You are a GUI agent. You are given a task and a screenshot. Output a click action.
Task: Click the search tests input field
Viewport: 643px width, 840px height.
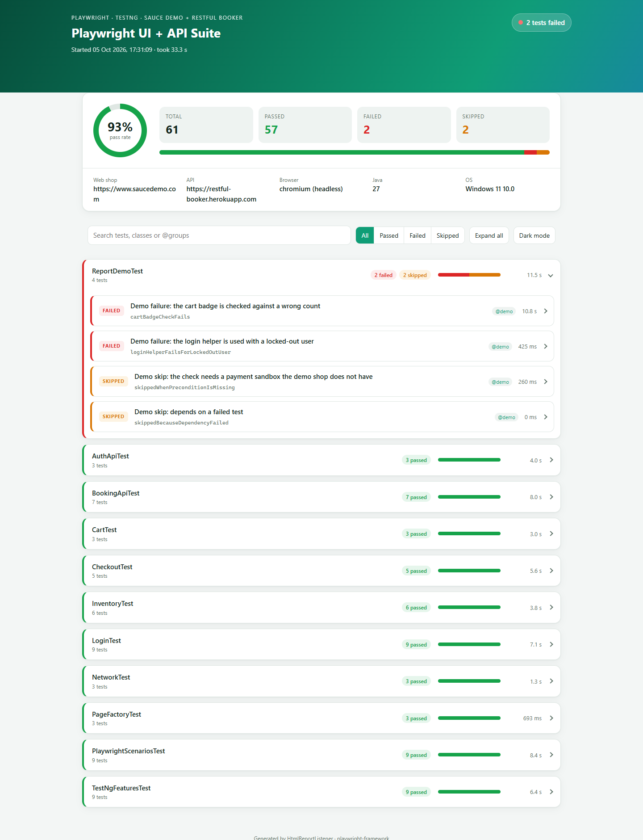coord(219,235)
